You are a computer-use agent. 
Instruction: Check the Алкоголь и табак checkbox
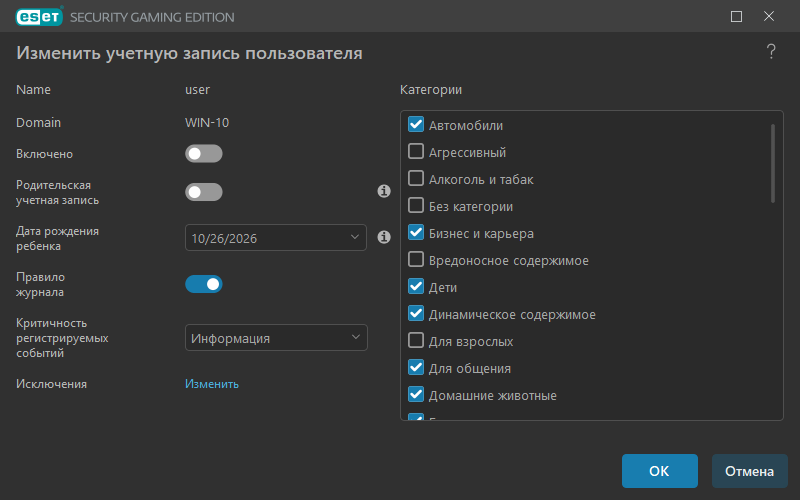pos(416,178)
